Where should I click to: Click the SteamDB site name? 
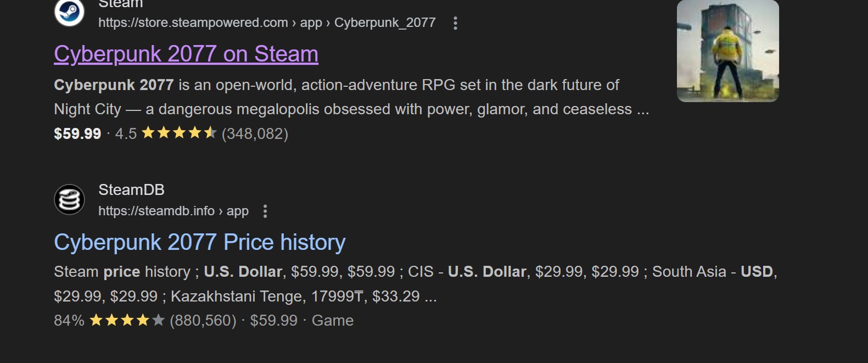coord(131,190)
